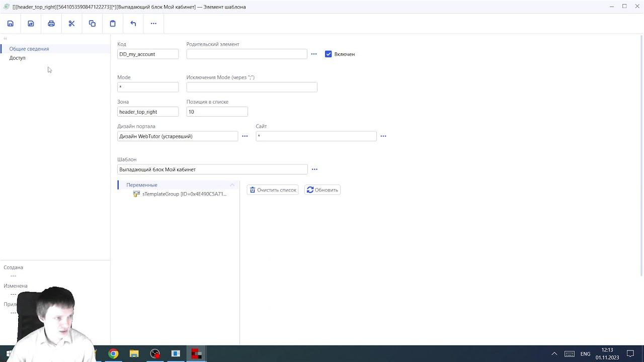Copy using the toolbar copy icon

pyautogui.click(x=92, y=24)
